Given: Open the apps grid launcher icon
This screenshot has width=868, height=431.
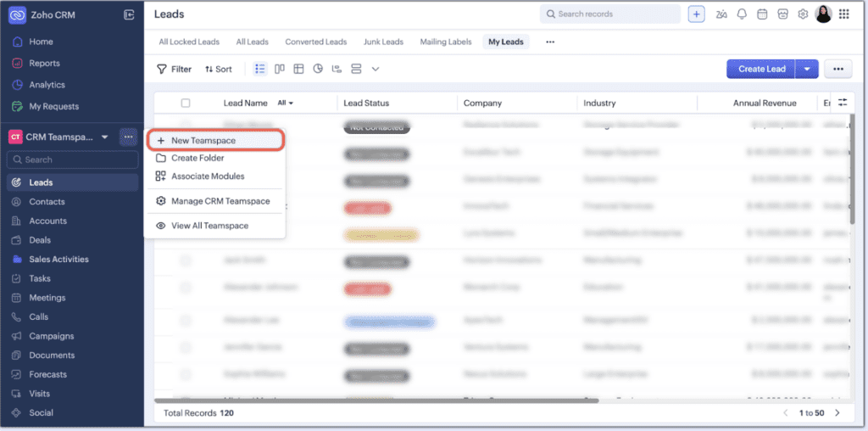Looking at the screenshot, I should tap(844, 14).
